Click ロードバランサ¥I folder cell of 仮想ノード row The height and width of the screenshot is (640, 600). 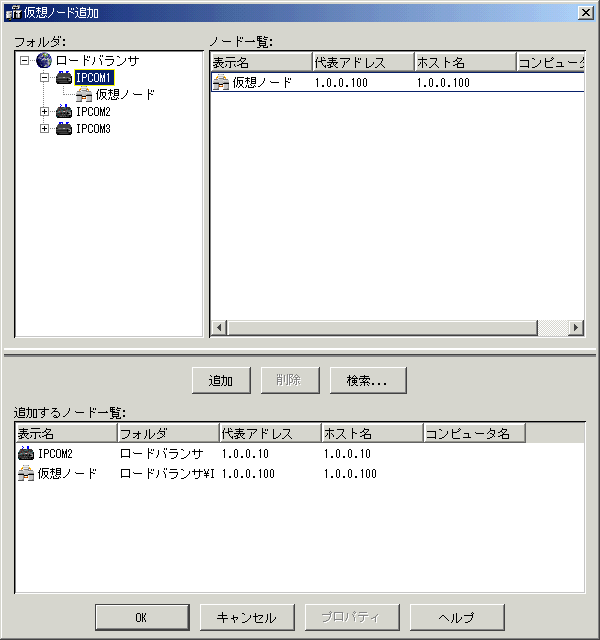[x=167, y=473]
